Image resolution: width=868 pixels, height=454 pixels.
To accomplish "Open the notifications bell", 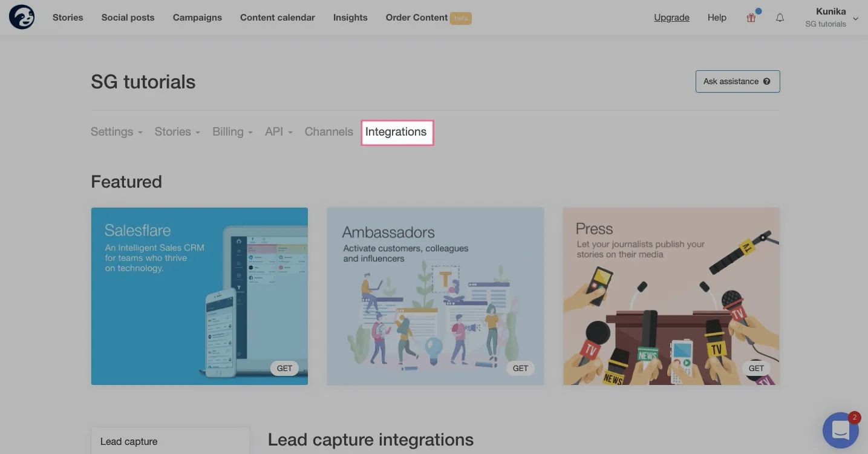I will (780, 18).
